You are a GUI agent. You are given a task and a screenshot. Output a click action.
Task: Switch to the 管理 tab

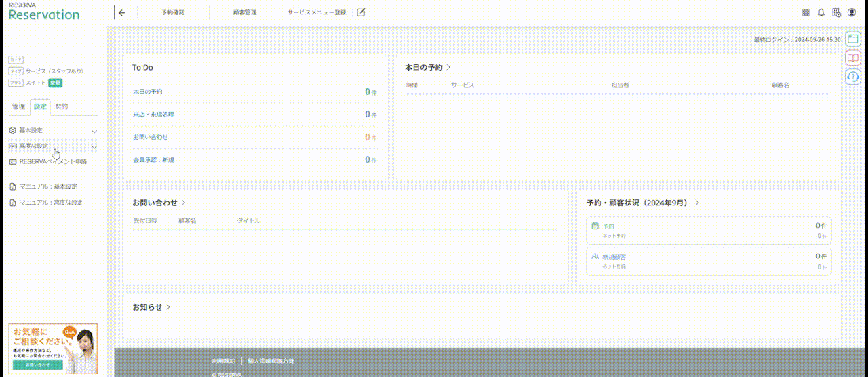[18, 106]
